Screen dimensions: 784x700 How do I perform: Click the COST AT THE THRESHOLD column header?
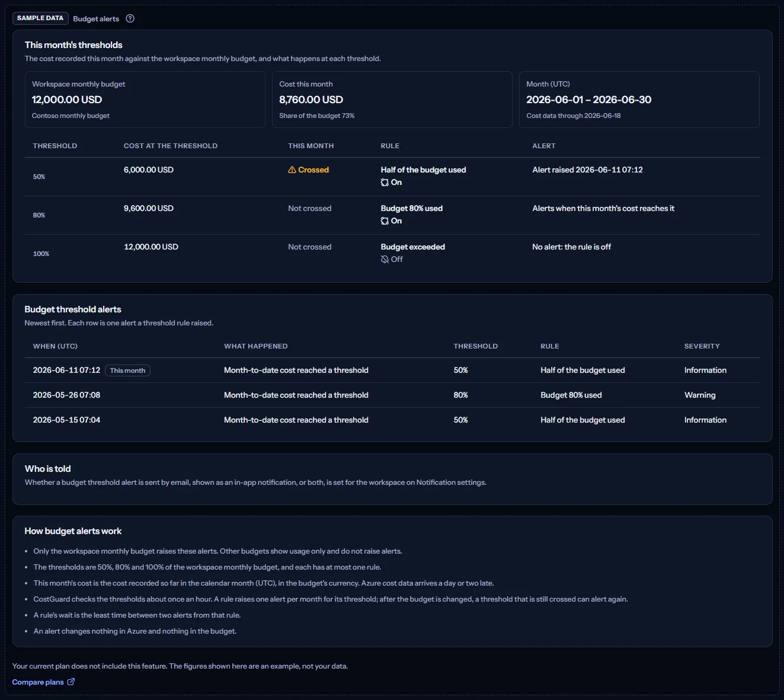click(x=171, y=146)
